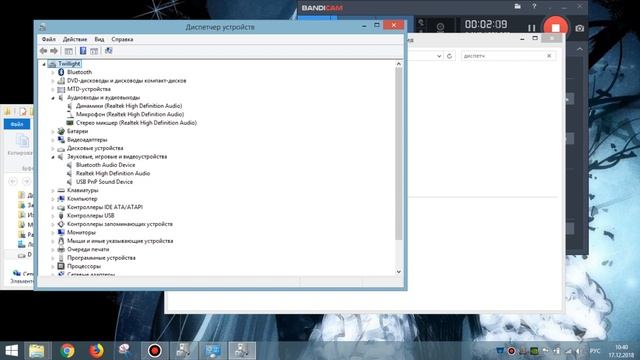
Task: Select Realtek High Definition Audio device
Action: tap(113, 173)
